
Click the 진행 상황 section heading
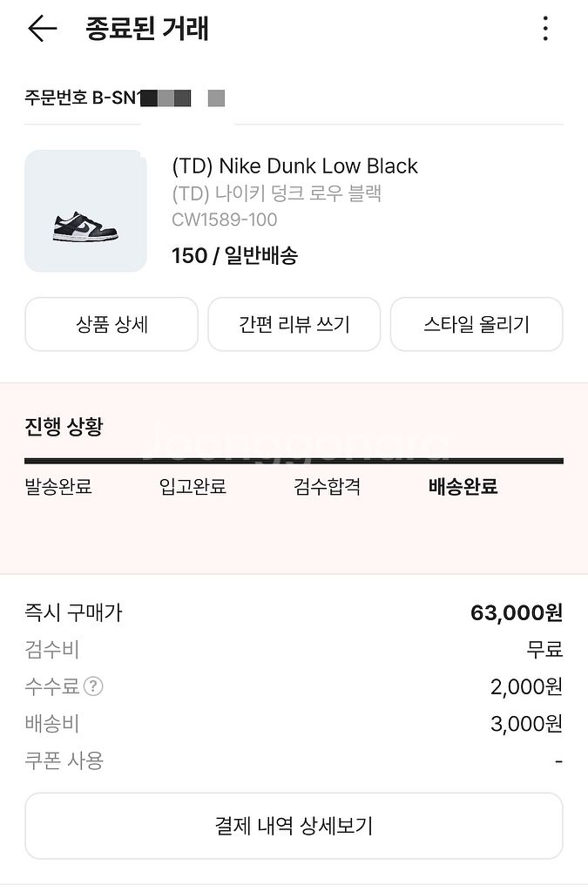coord(64,427)
